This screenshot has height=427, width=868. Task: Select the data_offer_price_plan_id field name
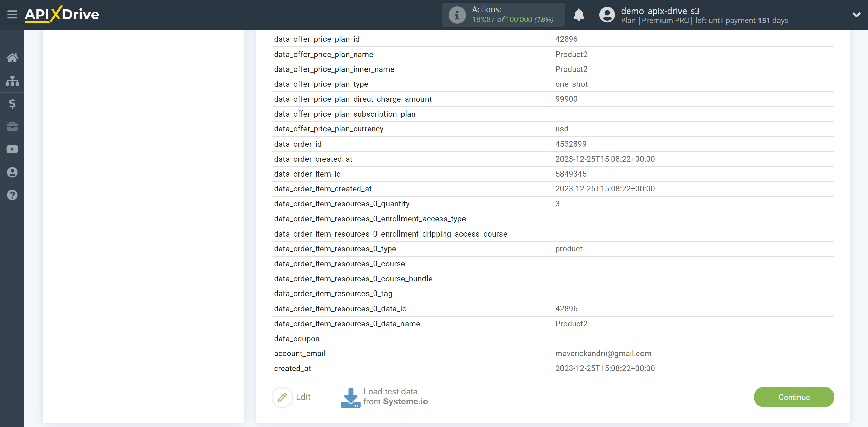coord(317,39)
